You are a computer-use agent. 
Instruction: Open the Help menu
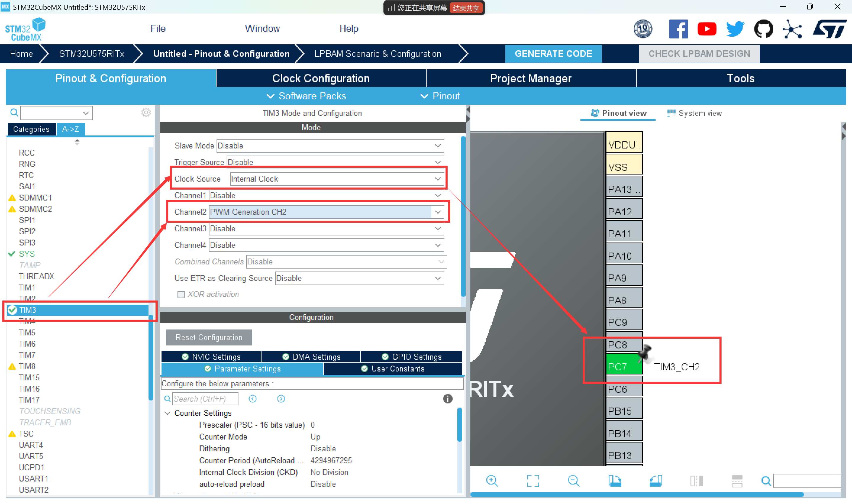[349, 28]
